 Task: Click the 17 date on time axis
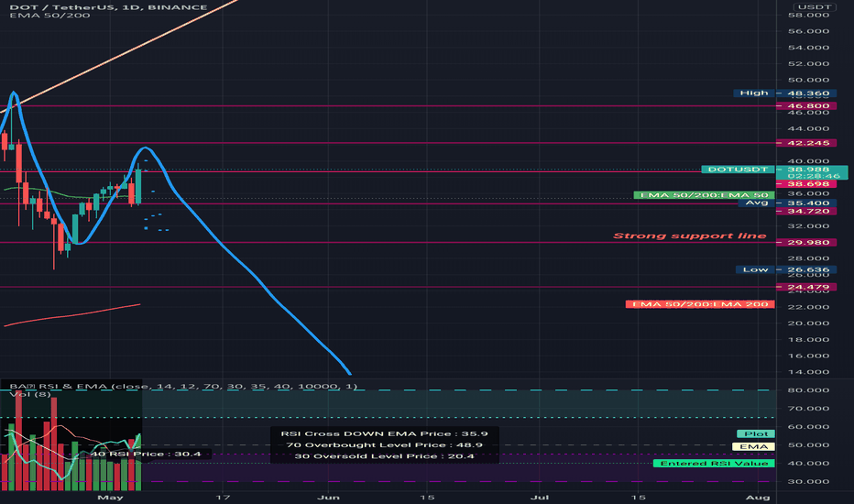(x=223, y=498)
